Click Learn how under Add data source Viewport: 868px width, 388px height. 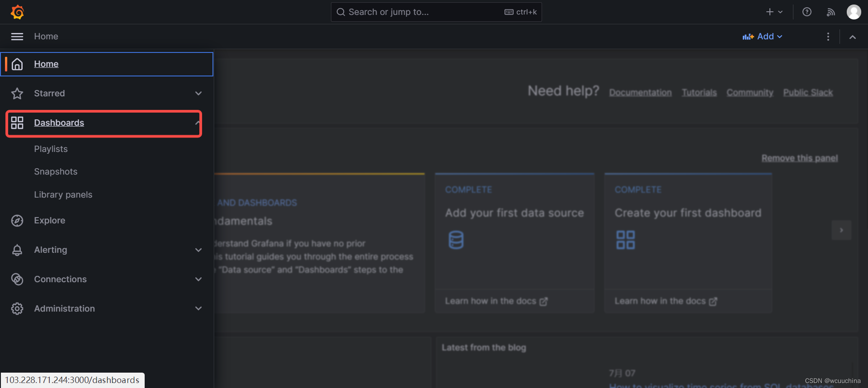tap(496, 301)
